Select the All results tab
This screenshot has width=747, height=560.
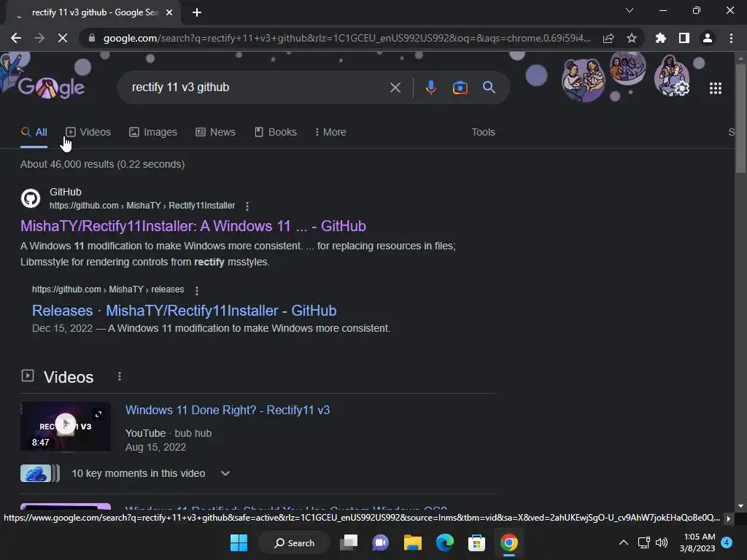(34, 133)
